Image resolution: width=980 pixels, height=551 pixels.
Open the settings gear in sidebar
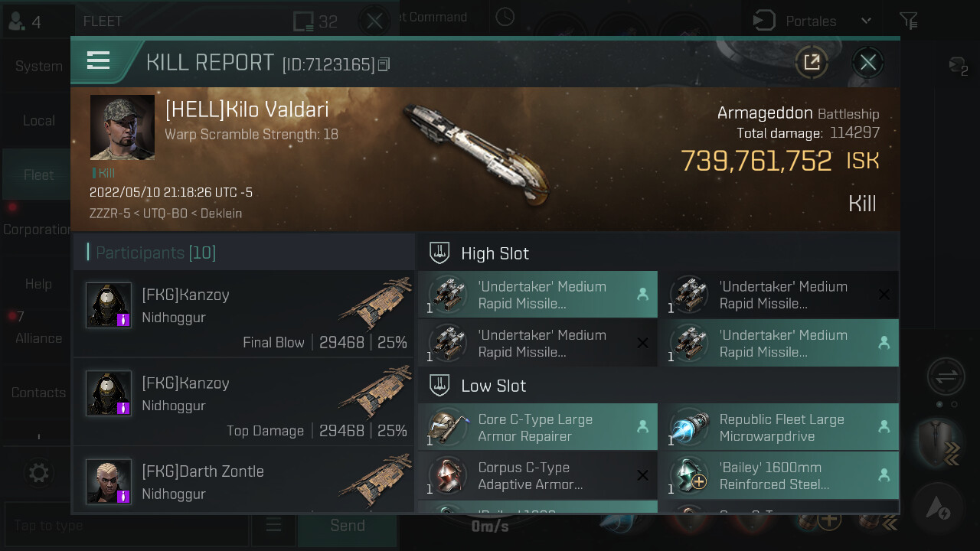[x=38, y=472]
